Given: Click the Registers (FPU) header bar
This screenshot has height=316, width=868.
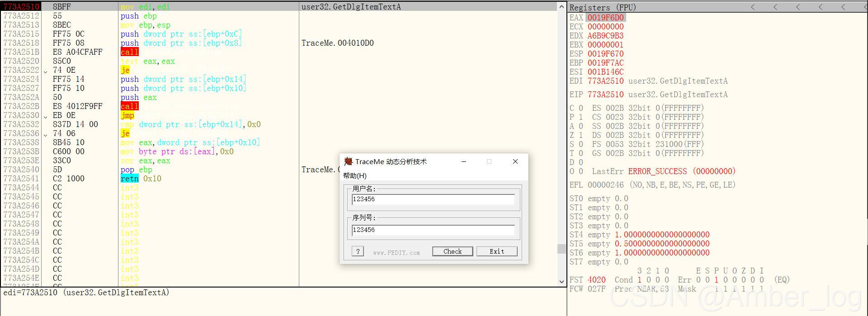Looking at the screenshot, I should [x=717, y=7].
